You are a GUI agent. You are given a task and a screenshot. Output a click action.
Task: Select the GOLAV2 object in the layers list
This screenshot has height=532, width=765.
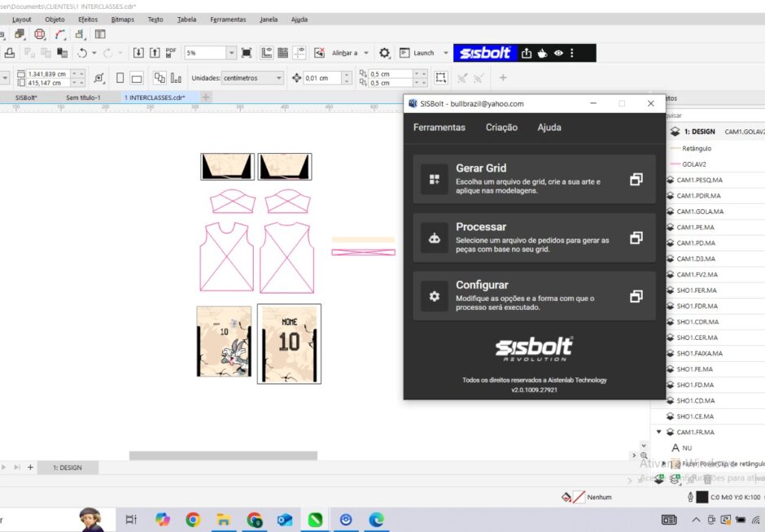click(x=693, y=164)
